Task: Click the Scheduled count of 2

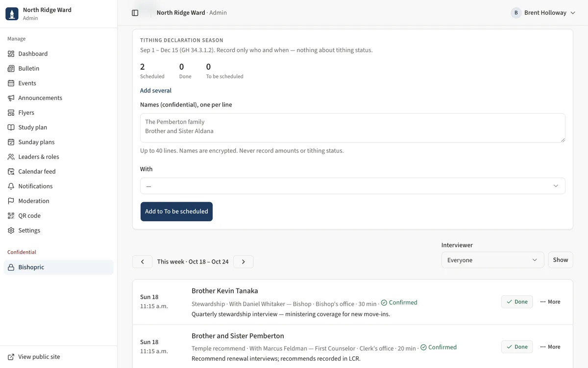Action: (143, 67)
